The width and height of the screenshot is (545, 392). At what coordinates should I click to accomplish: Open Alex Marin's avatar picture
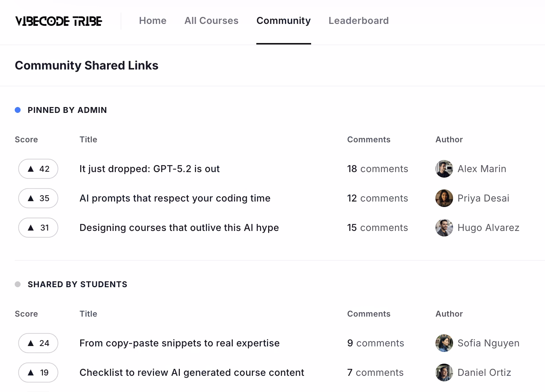point(444,169)
